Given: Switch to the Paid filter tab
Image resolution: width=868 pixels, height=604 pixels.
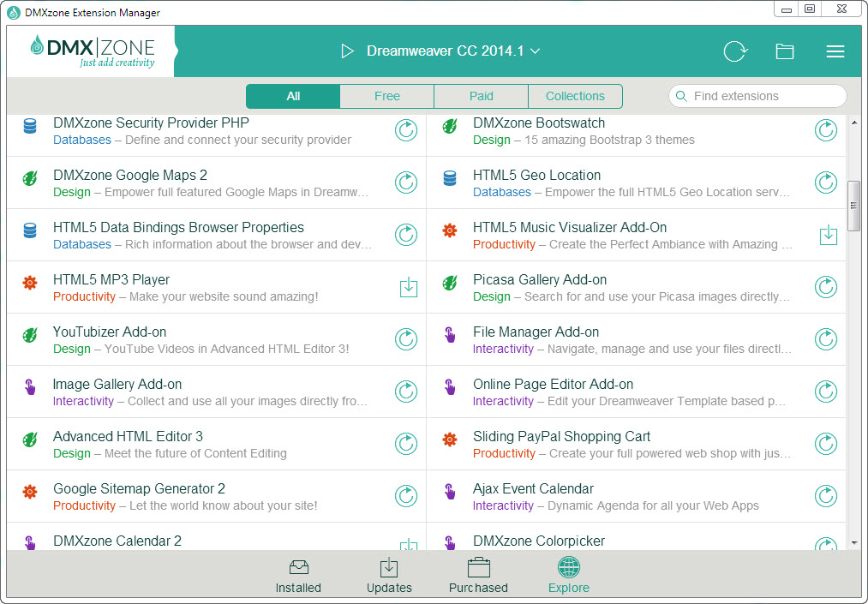Looking at the screenshot, I should 481,96.
